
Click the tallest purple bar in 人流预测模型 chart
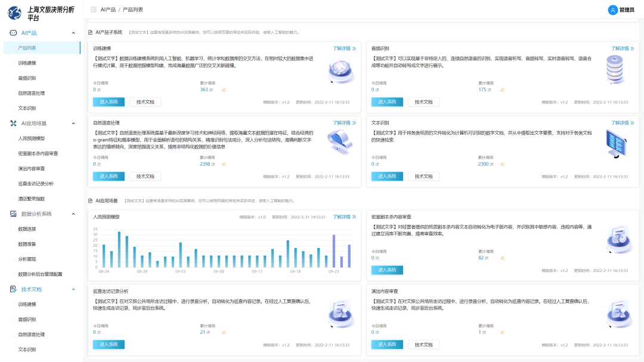pyautogui.click(x=334, y=250)
